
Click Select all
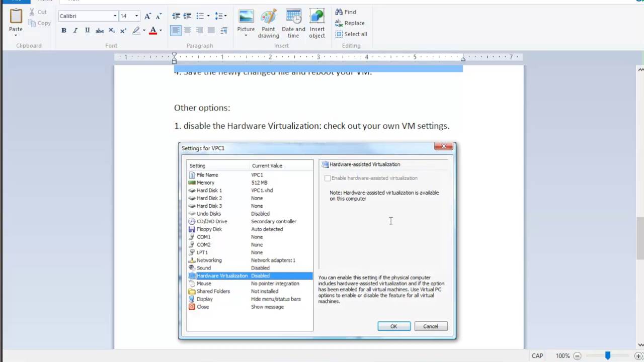351,34
